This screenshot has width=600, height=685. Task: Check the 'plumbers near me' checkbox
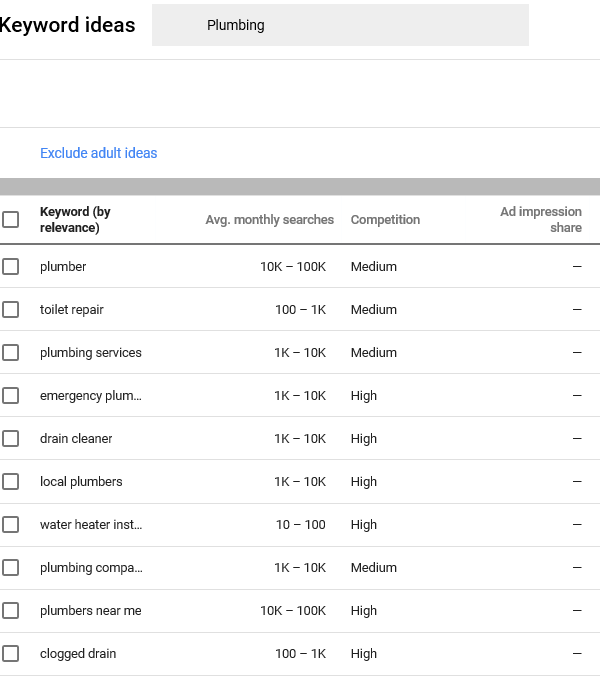(10, 611)
